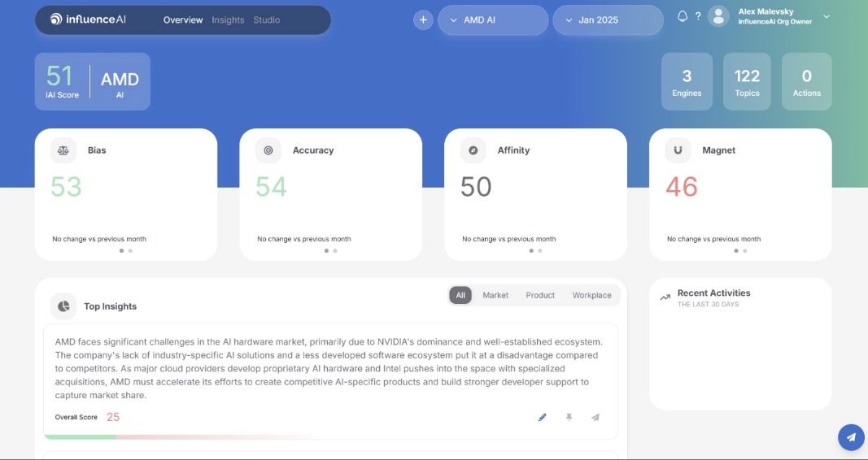
Task: Click the Magnet icon
Action: click(678, 150)
